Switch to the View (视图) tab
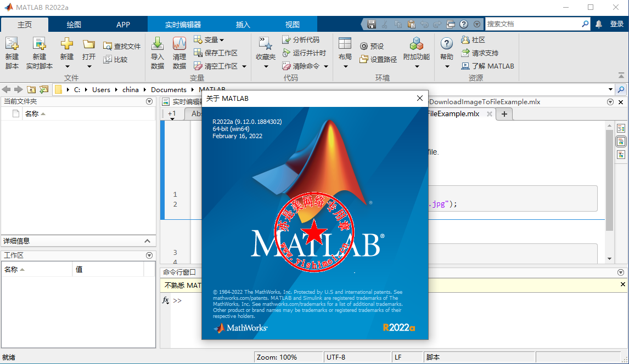This screenshot has height=364, width=629. pos(293,25)
